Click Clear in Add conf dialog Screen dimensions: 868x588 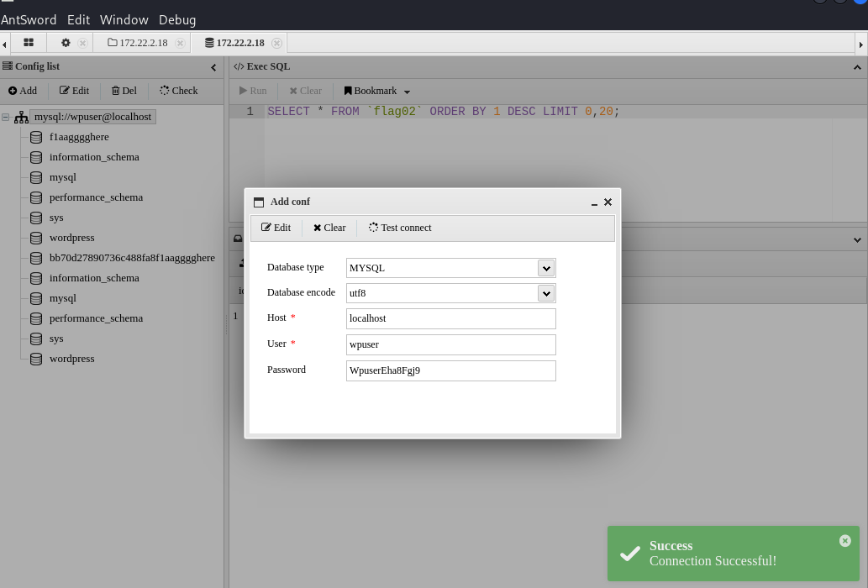329,228
